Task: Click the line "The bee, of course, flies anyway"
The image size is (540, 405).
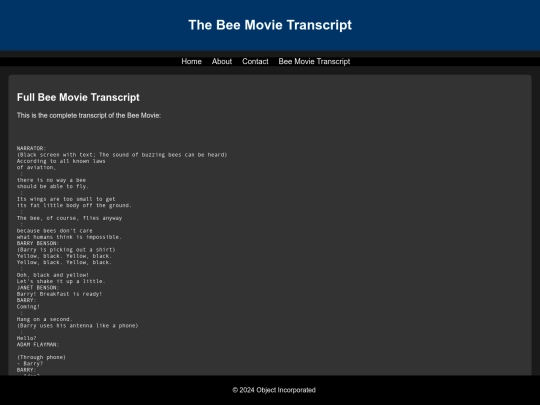Action: point(70,218)
